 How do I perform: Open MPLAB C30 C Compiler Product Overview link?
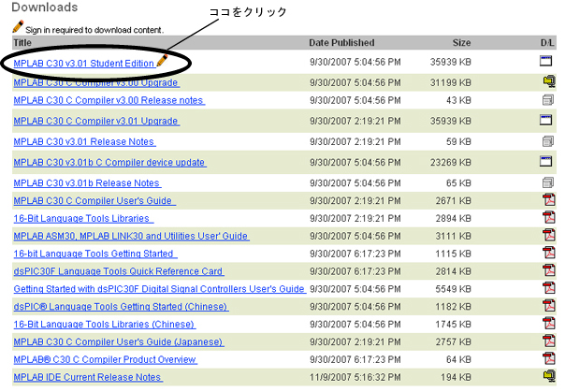105,360
